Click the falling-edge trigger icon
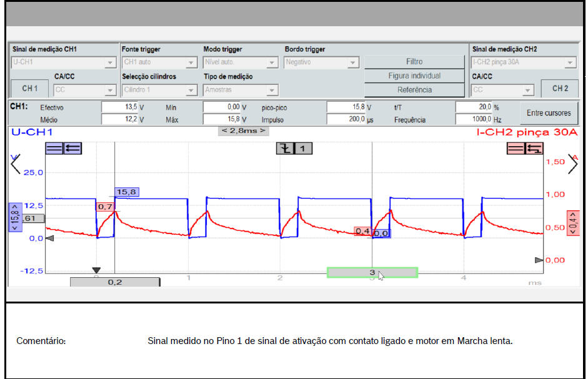Image resolution: width=588 pixels, height=379 pixels. [285, 148]
